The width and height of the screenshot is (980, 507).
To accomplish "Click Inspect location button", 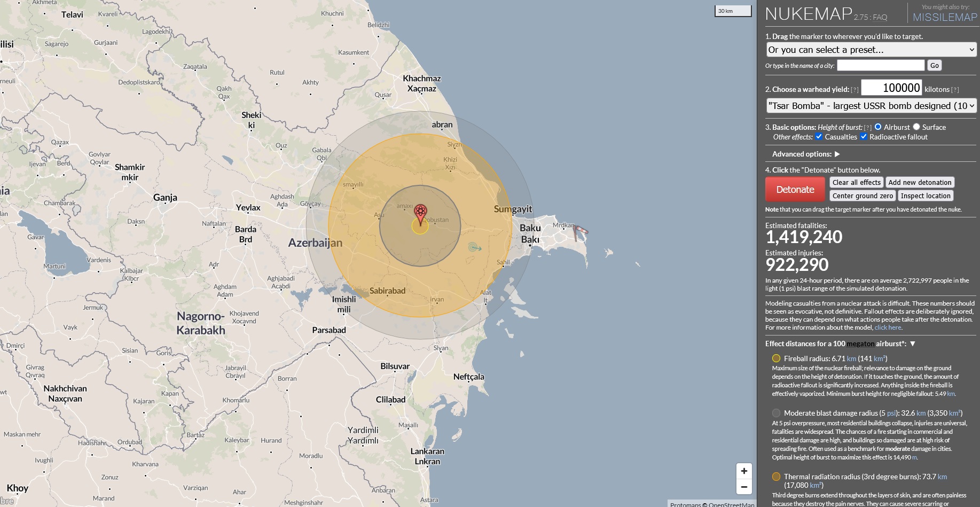I will 926,196.
